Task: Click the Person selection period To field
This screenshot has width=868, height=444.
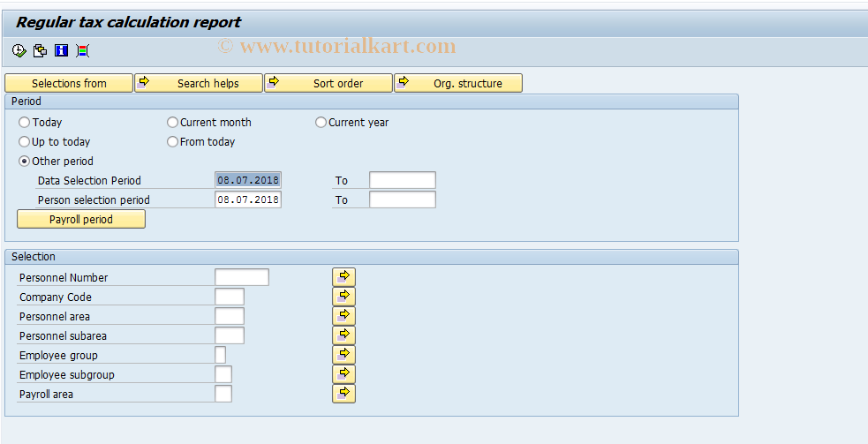Action: pos(403,199)
